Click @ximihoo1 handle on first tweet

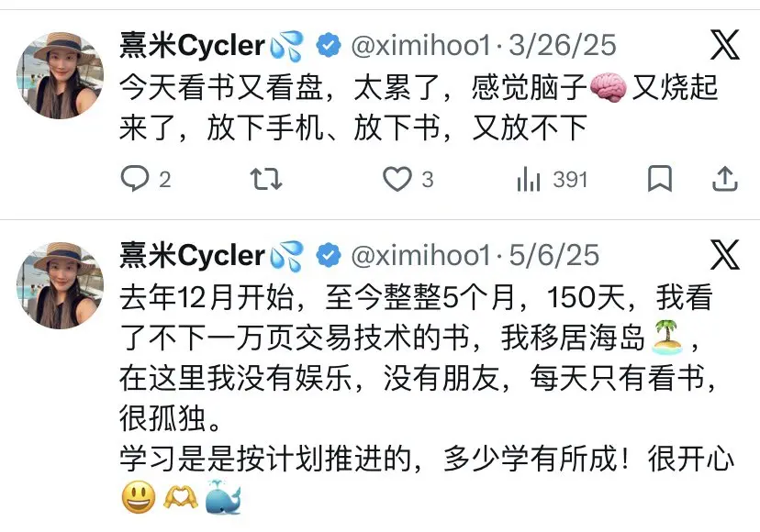tap(421, 46)
